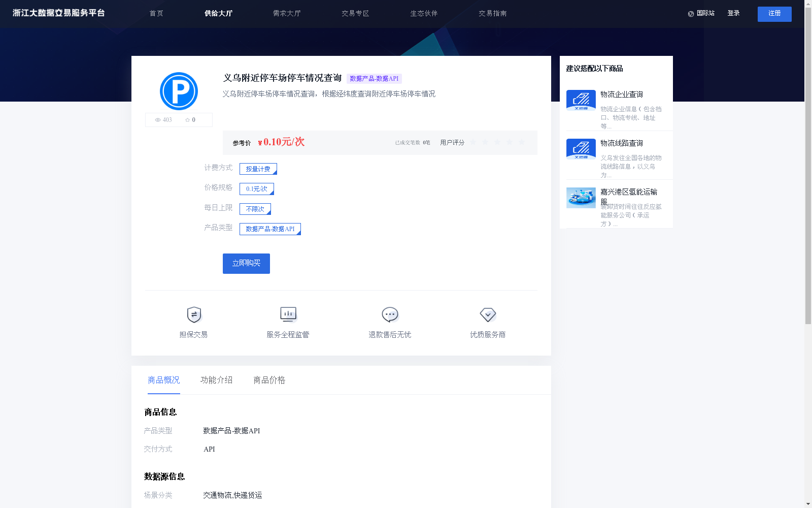Open the 物流企业查询 title link
This screenshot has height=508, width=812.
[x=622, y=94]
